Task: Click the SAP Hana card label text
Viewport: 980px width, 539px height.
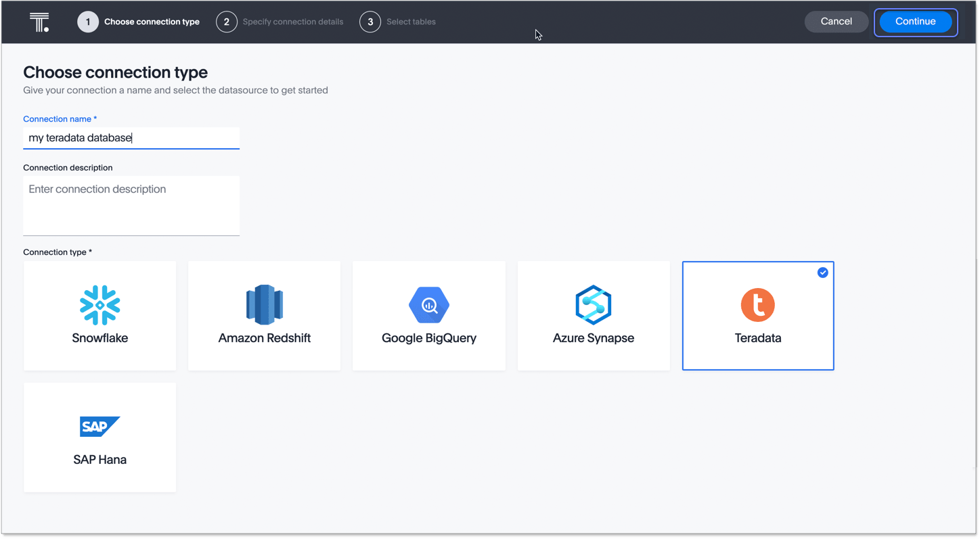Action: coord(100,460)
